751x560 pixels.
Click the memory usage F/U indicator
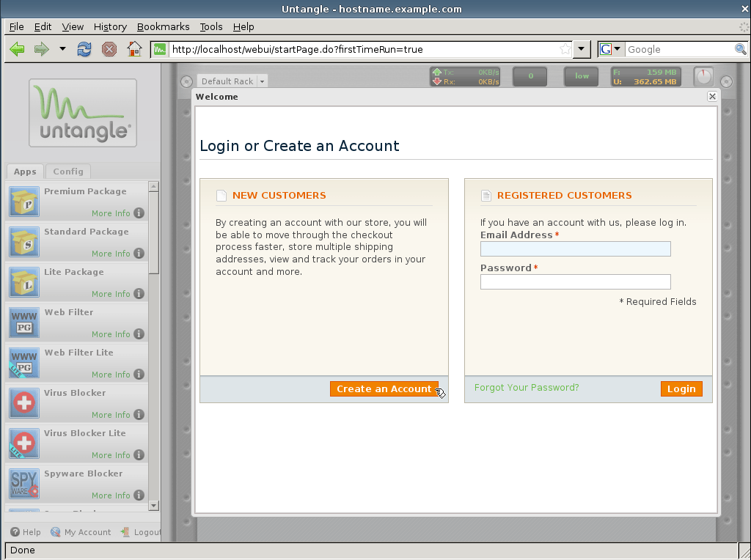click(x=645, y=76)
